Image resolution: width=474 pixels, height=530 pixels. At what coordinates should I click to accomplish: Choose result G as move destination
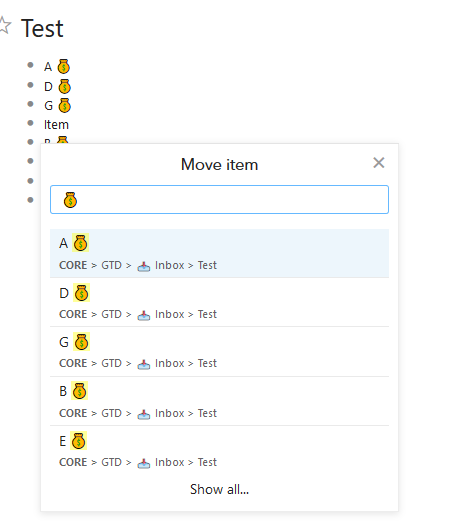[x=219, y=352]
